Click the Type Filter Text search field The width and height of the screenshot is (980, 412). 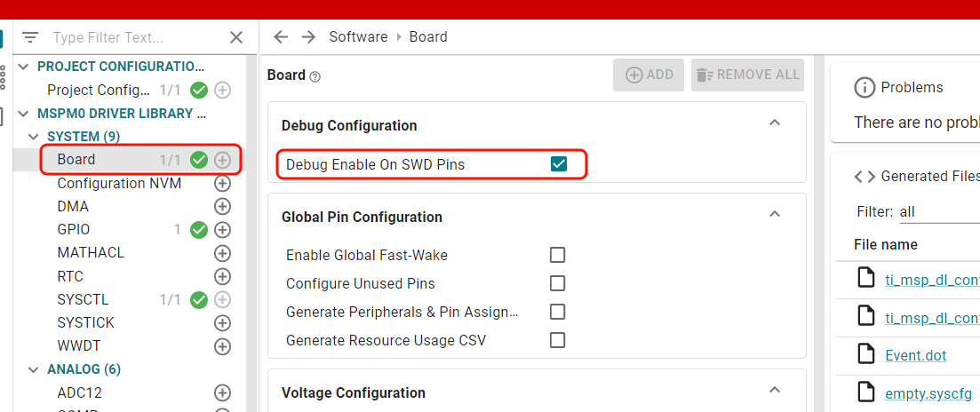138,37
